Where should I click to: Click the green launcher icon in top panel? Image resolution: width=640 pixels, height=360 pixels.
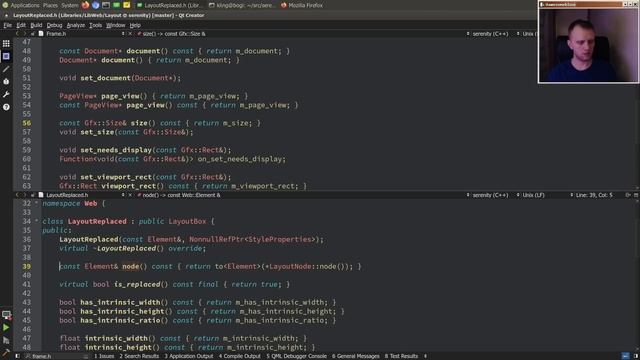(116, 5)
